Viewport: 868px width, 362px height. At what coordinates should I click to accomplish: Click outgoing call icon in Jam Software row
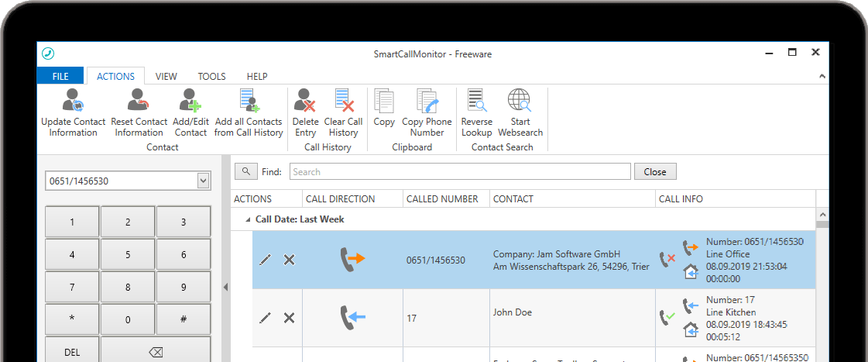click(x=352, y=259)
